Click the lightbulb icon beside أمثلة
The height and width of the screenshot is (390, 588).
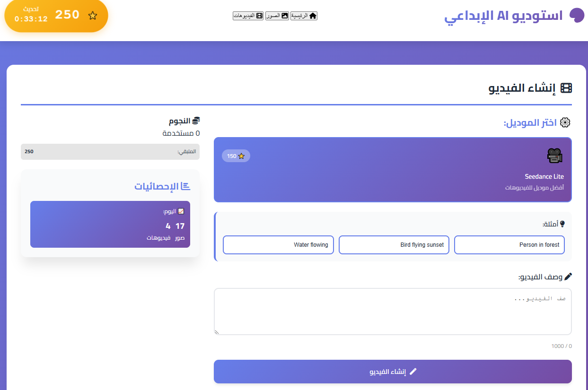pos(562,224)
